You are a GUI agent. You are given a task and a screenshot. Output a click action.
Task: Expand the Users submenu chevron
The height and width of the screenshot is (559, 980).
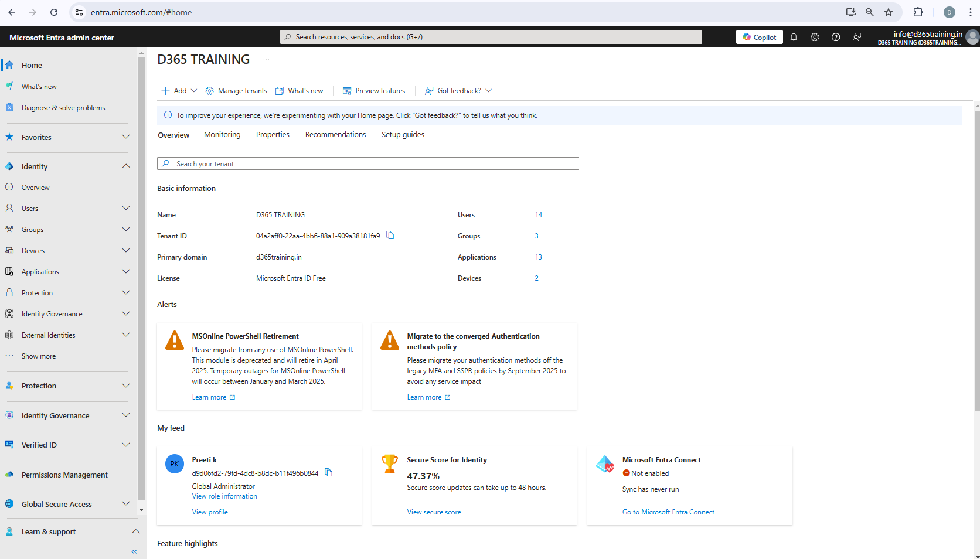point(125,208)
